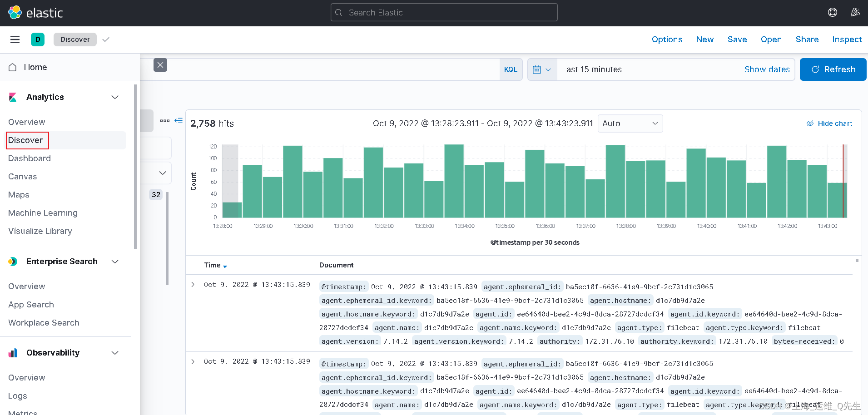
Task: Expand the first document row at 13:43:15.839
Action: 193,285
